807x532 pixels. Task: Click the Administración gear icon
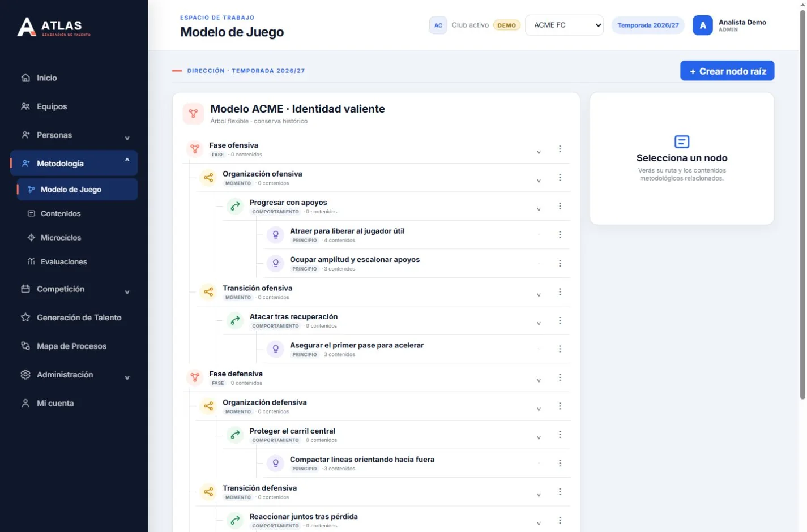25,375
